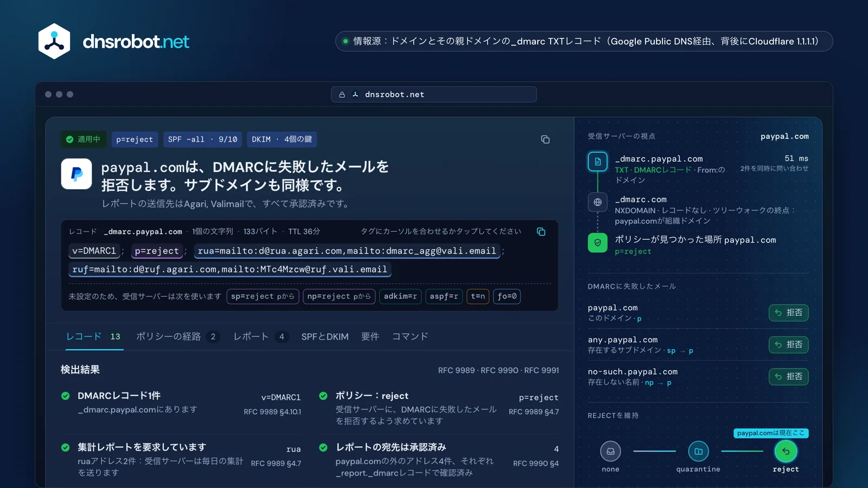Open the コマンド tab
868x488 pixels.
coord(410,337)
